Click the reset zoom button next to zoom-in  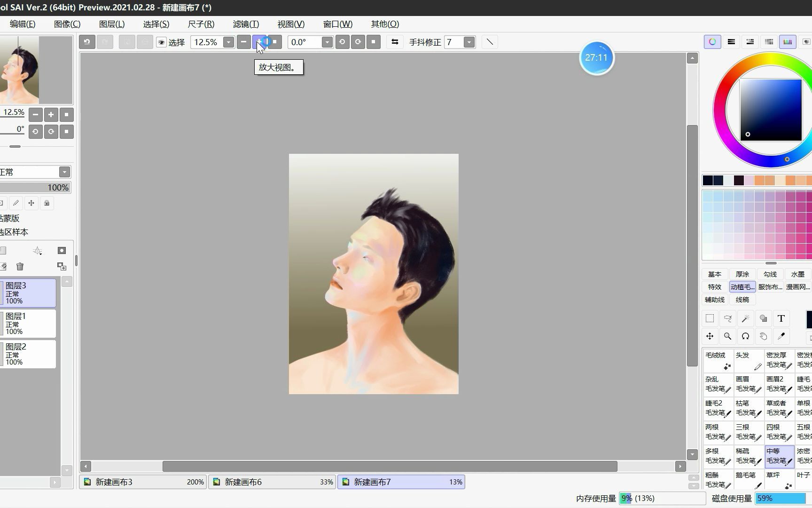pos(275,42)
